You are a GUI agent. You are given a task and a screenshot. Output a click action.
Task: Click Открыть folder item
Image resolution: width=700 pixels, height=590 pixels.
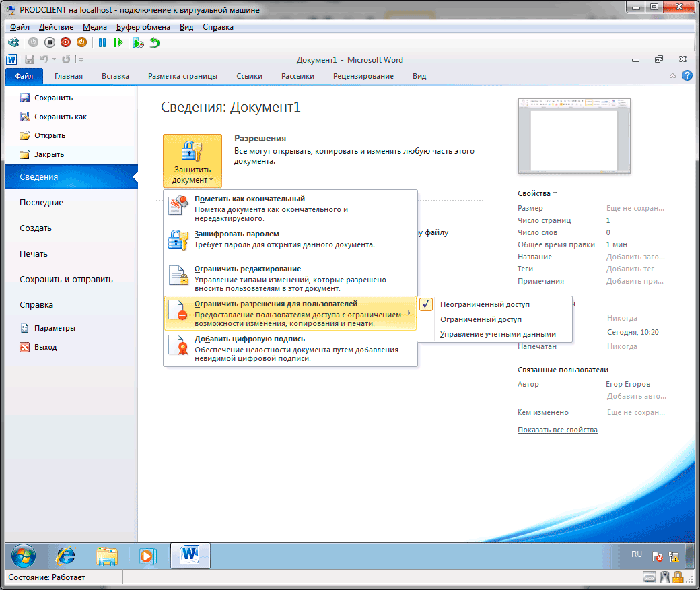(x=43, y=135)
